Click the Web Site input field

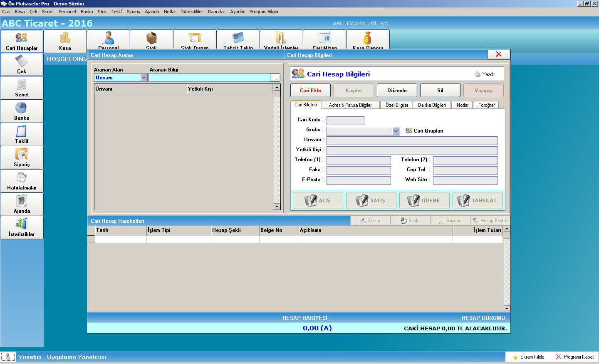point(465,180)
